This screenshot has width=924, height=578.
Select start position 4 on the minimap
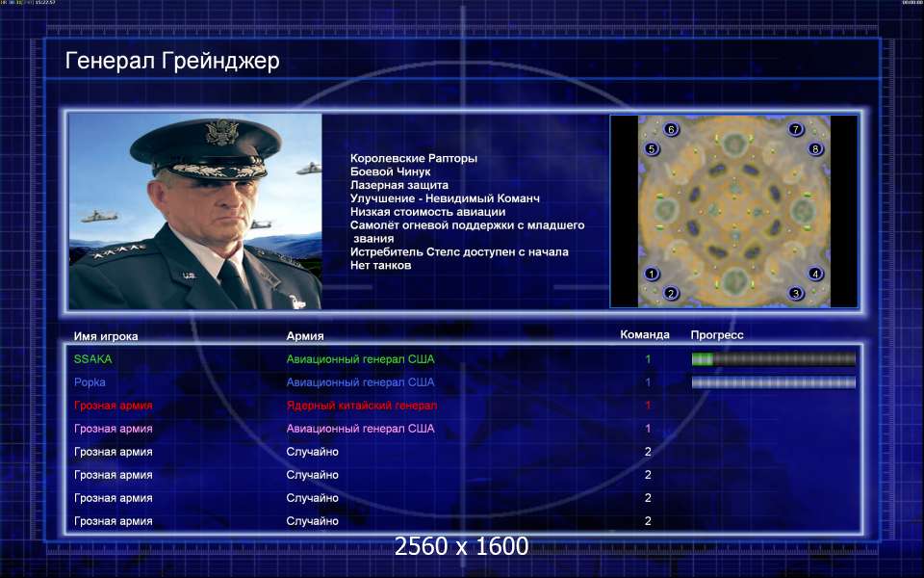[815, 274]
